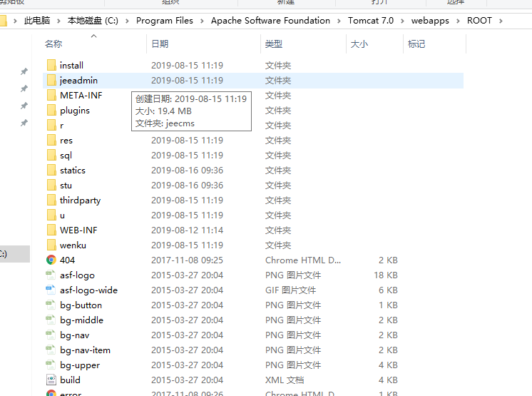Click the build XML document icon
The image size is (532, 396).
51,380
